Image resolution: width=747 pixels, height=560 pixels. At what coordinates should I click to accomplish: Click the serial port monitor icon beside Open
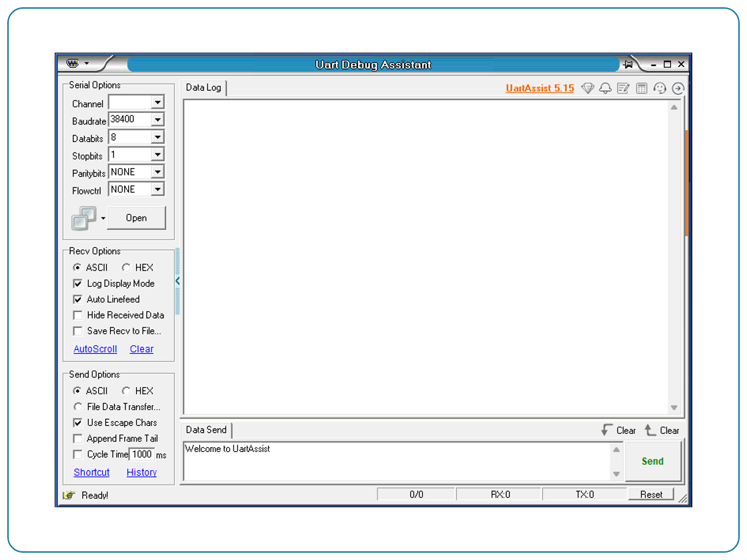[x=84, y=218]
